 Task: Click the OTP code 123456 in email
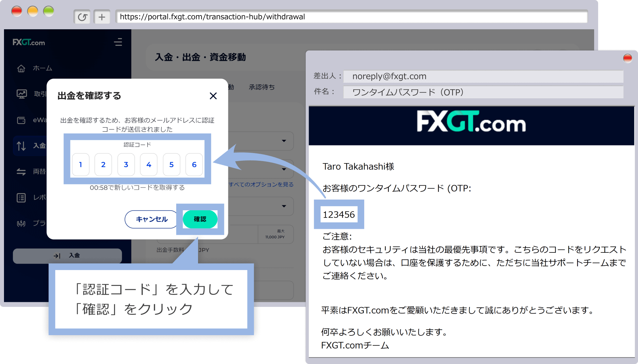pos(339,215)
